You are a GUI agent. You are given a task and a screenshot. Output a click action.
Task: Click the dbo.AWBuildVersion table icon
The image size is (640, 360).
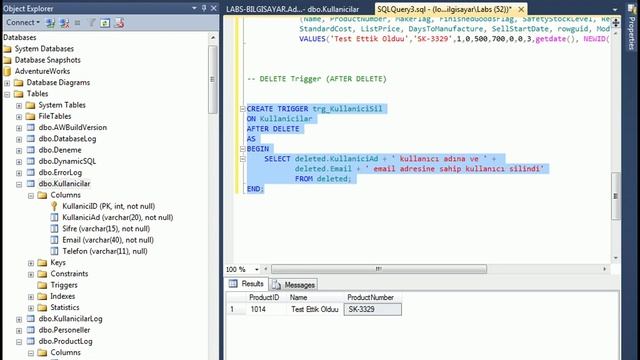(x=31, y=127)
